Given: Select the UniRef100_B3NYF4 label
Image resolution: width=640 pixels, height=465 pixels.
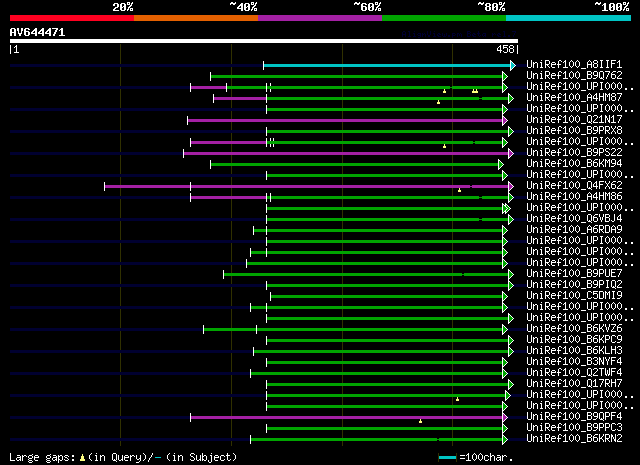Looking at the screenshot, I should [574, 361].
